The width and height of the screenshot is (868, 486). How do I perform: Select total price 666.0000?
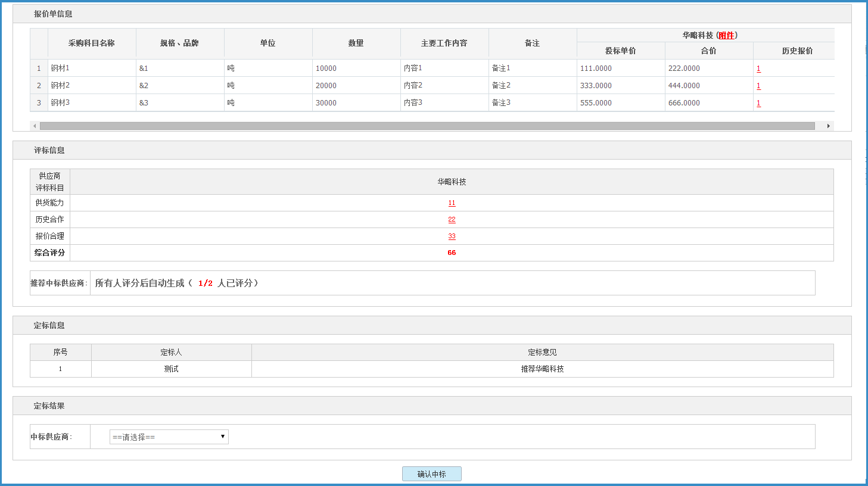709,102
